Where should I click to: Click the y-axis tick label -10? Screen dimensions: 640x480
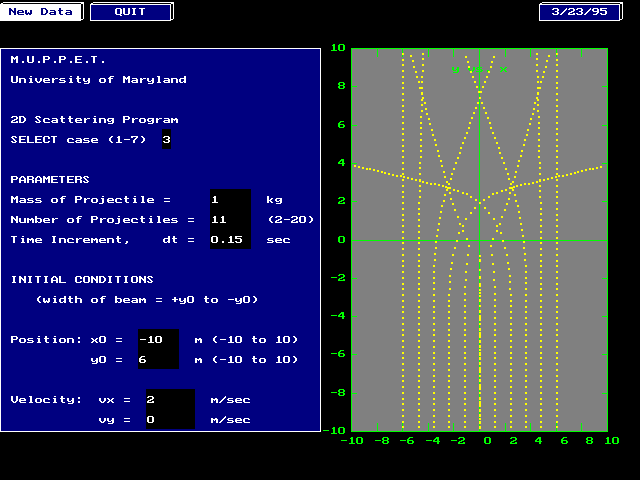(334, 430)
